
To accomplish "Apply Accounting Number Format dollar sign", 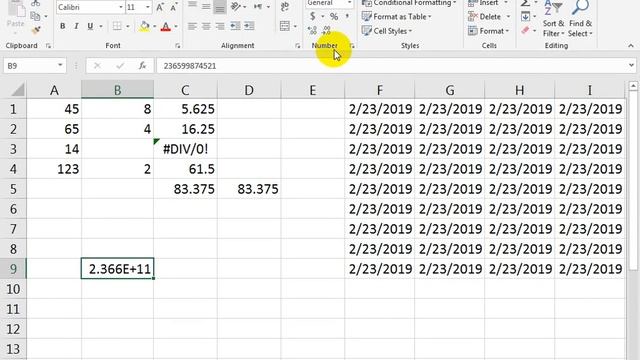I will click(312, 16).
